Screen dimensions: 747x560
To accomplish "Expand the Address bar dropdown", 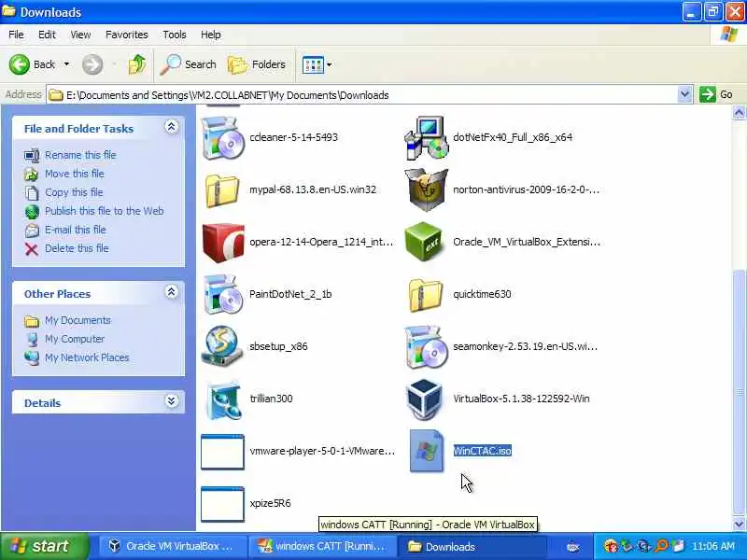I will coord(684,94).
